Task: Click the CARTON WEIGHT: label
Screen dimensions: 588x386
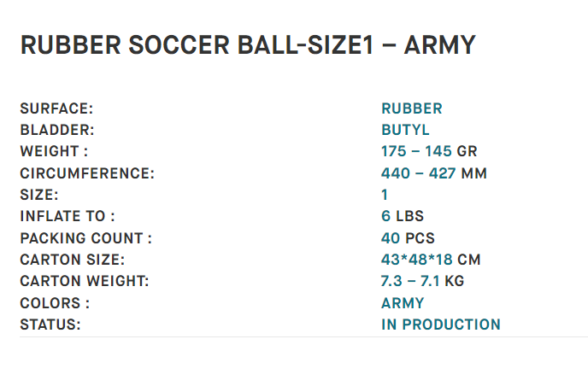Action: [x=85, y=281]
